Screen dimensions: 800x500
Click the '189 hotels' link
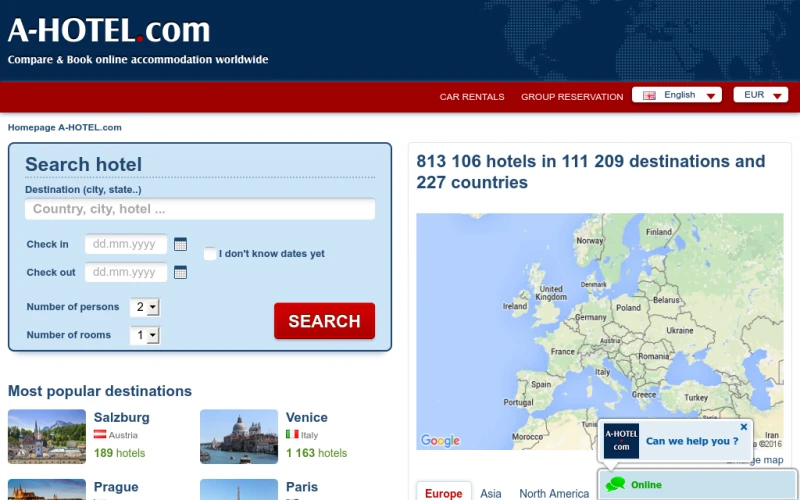(119, 453)
